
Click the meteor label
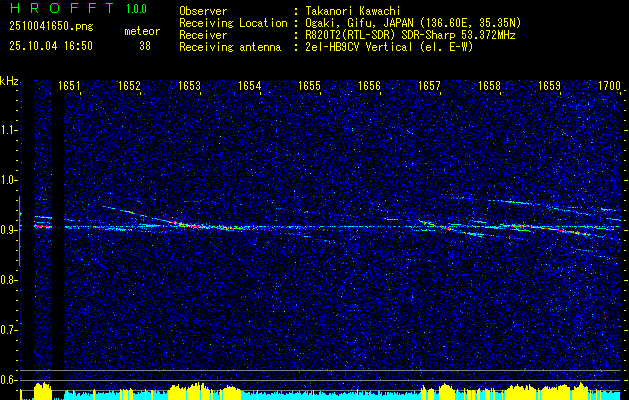coord(142,31)
